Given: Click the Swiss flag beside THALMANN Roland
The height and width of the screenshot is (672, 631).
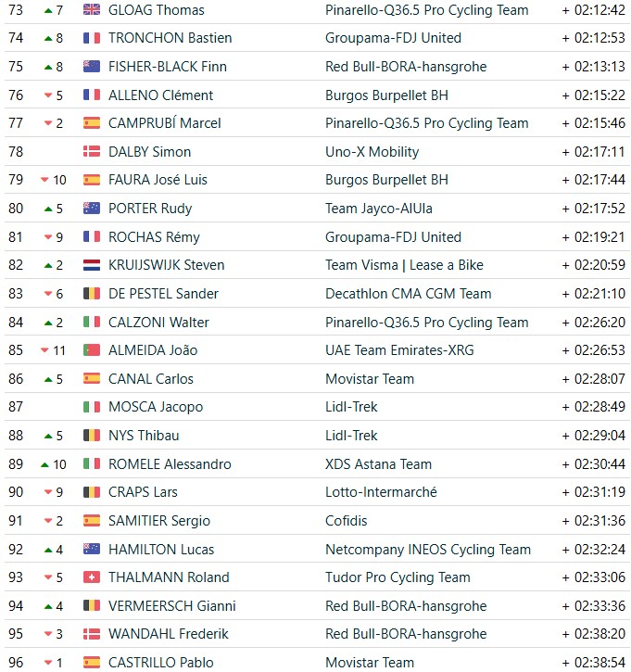Looking at the screenshot, I should pos(91,577).
